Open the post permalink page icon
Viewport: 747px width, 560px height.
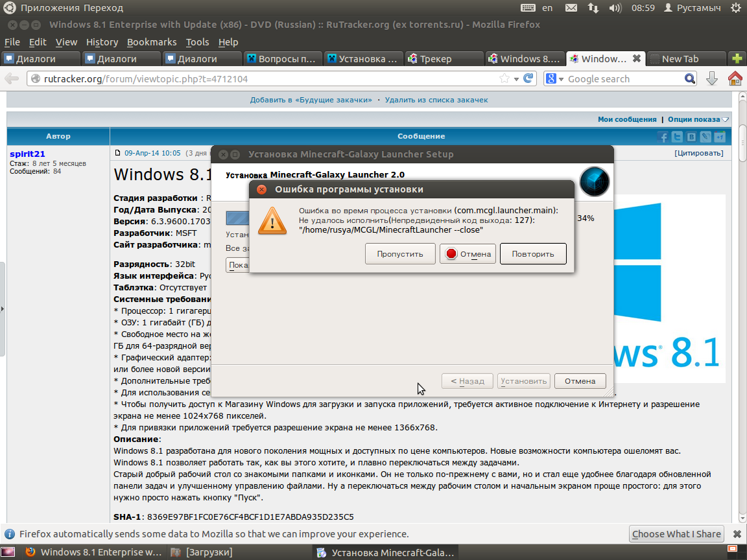(x=117, y=153)
